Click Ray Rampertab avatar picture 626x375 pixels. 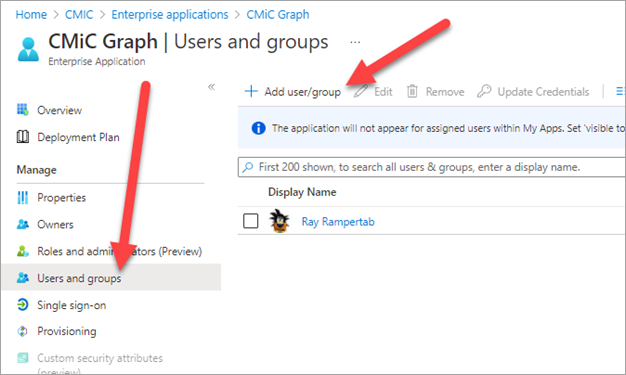click(279, 220)
